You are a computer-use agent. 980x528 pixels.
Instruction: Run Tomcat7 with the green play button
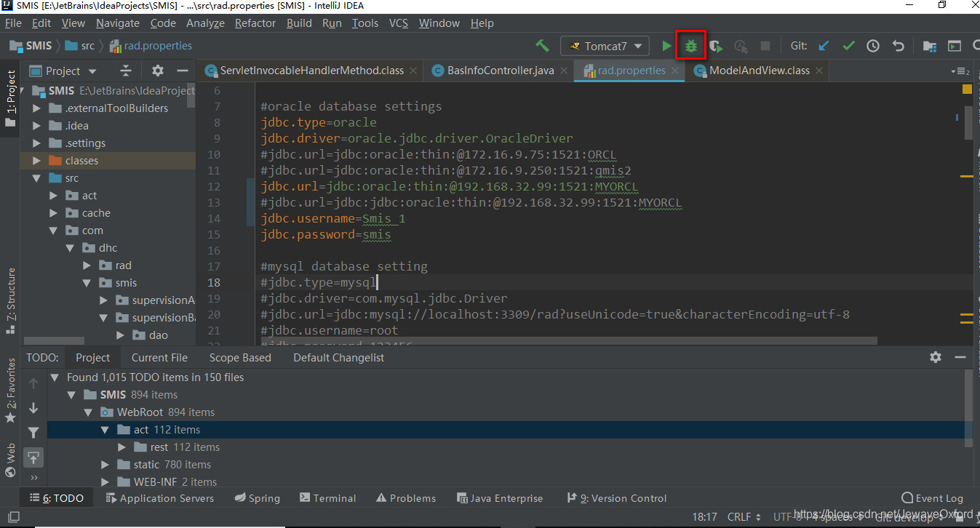666,46
